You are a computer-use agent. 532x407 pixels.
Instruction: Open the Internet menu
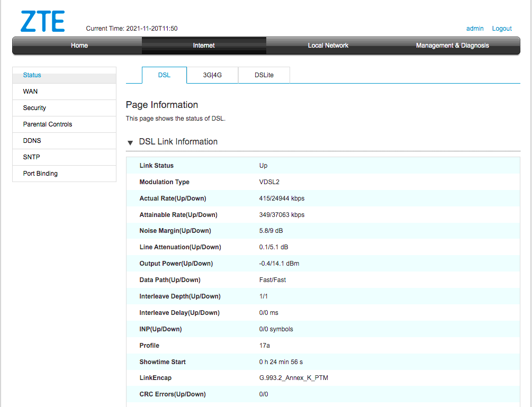[x=204, y=46]
